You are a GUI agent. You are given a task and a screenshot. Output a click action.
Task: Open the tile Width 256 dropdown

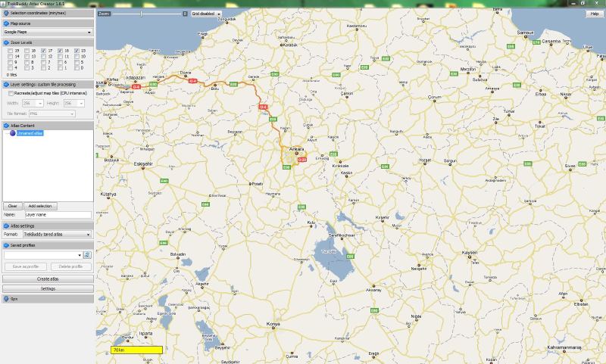pyautogui.click(x=33, y=104)
